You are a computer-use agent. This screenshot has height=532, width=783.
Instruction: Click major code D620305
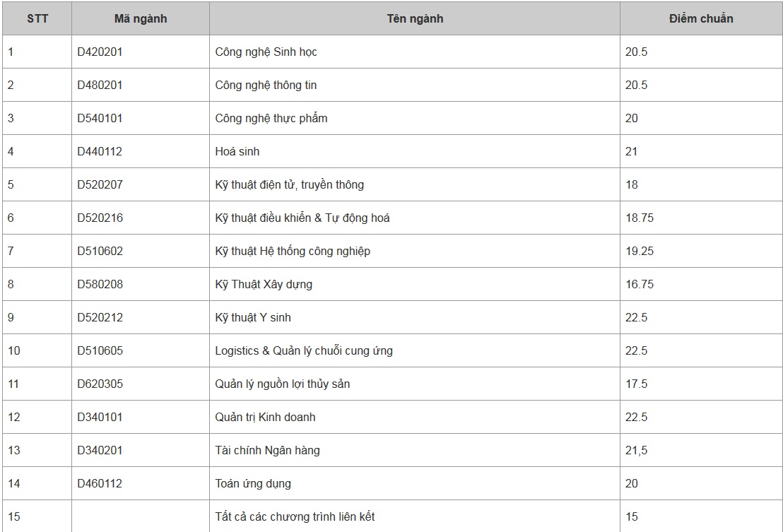pyautogui.click(x=100, y=384)
